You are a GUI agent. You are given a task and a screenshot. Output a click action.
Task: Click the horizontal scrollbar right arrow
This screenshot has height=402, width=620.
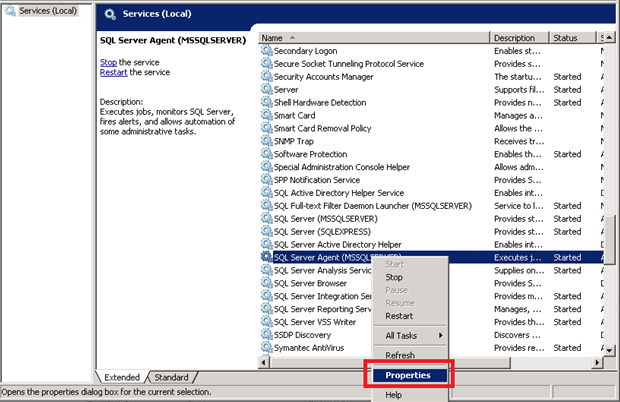(597, 362)
